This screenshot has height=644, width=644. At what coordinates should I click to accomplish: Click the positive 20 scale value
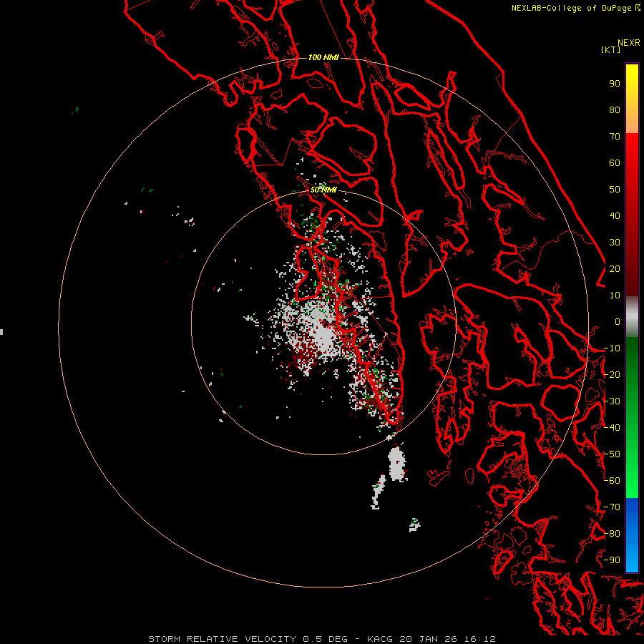(615, 268)
